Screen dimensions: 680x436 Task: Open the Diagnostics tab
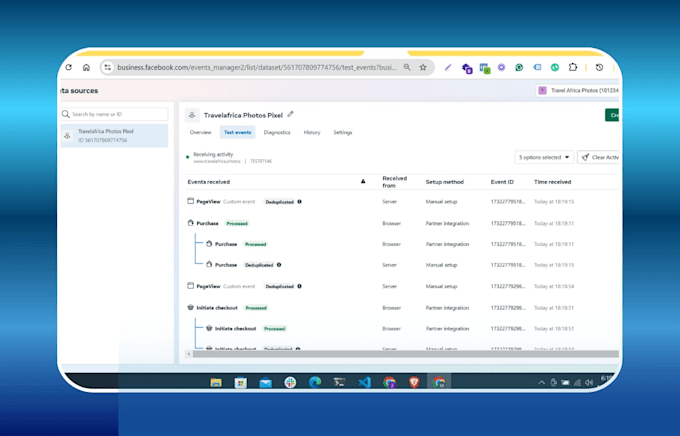click(x=277, y=132)
